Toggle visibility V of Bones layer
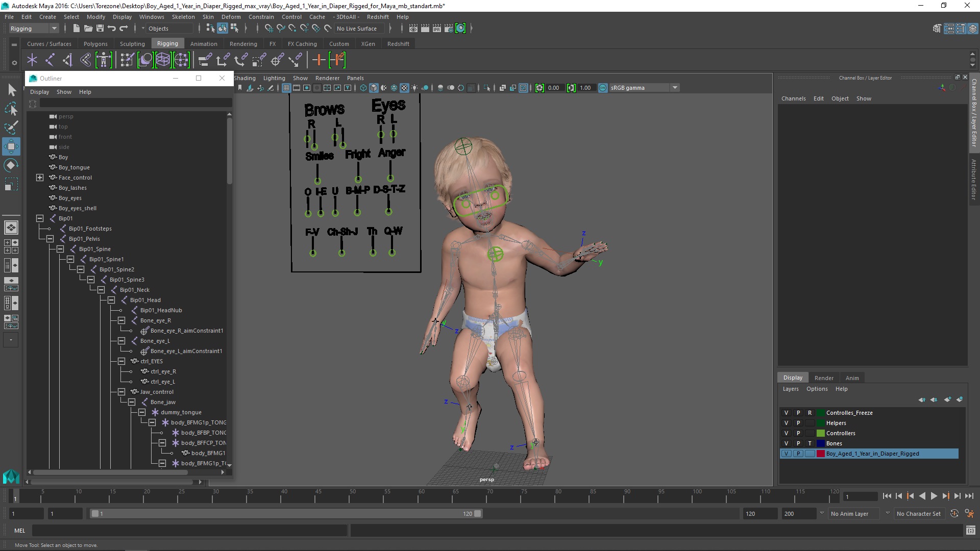 [x=786, y=443]
